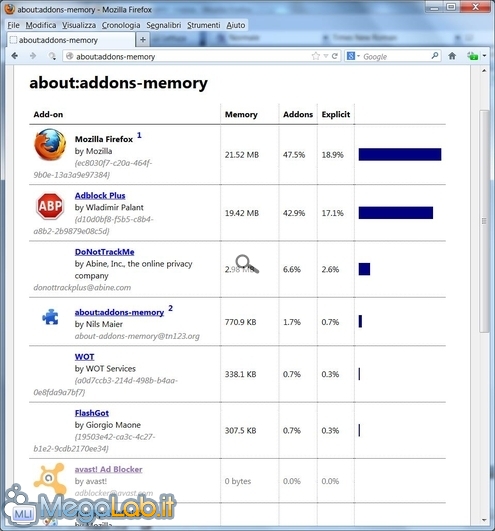
Task: Click the Explicit column header
Action: (336, 114)
